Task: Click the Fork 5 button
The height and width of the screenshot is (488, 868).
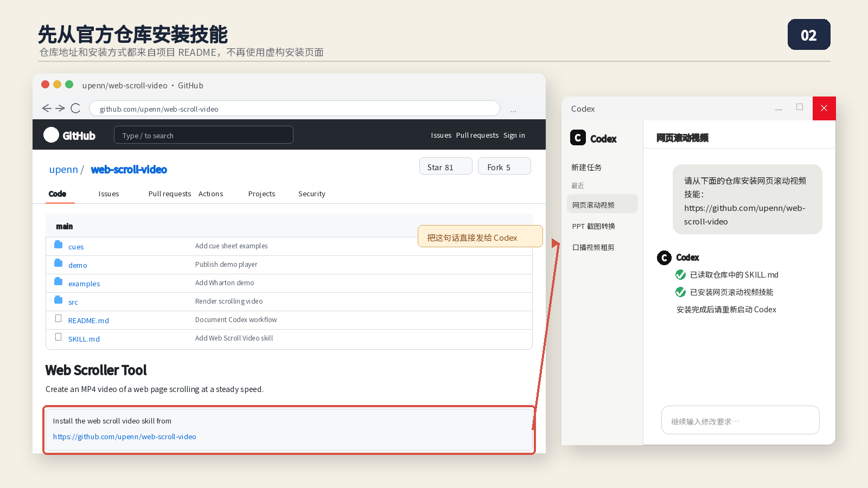Action: (505, 166)
